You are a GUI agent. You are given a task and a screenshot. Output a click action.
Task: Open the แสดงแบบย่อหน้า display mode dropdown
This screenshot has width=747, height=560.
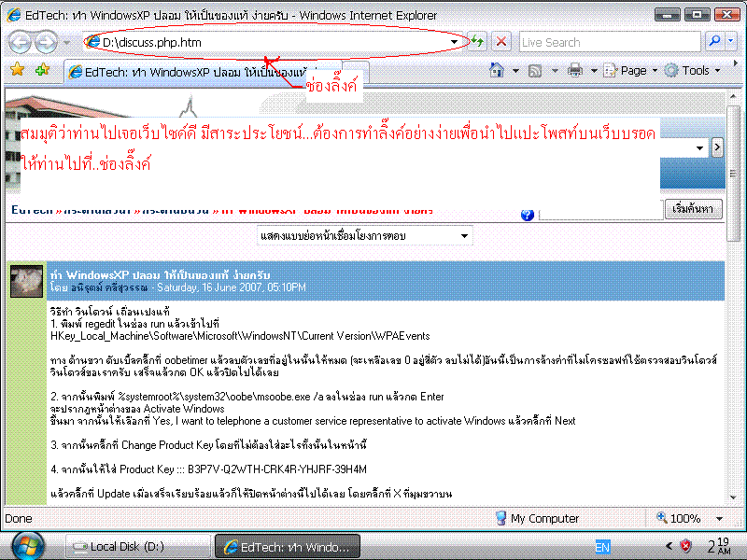tap(364, 236)
